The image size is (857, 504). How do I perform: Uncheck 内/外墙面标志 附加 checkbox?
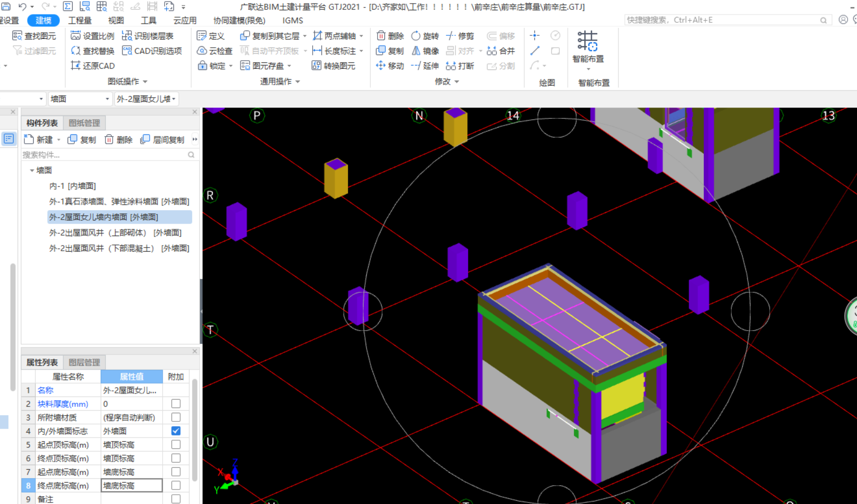[176, 431]
